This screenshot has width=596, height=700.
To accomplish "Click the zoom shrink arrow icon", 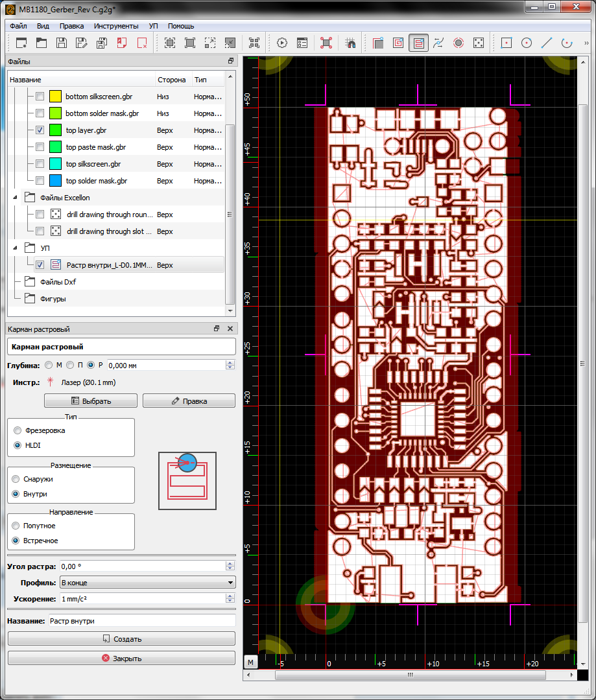I will point(230,43).
